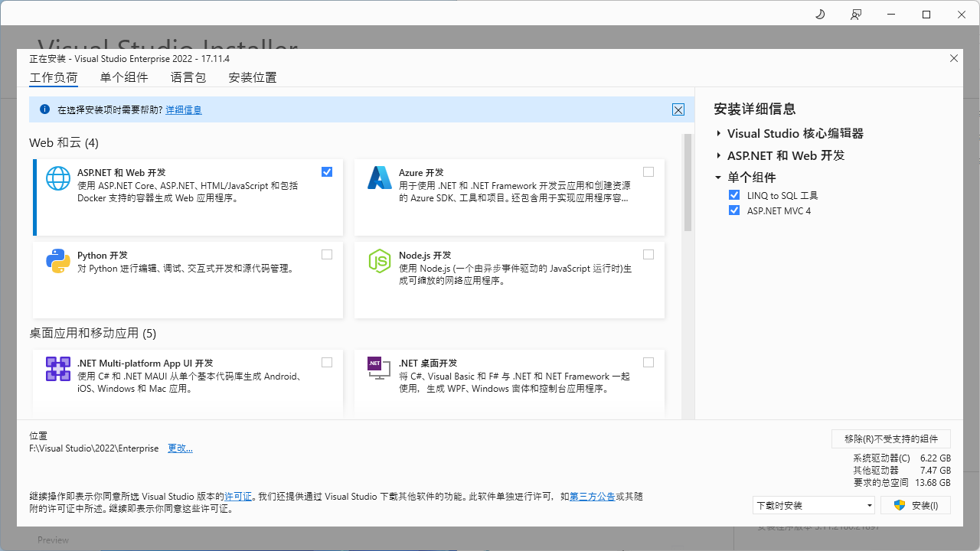Open the 详细信息 help link
The width and height of the screenshot is (980, 551).
(184, 110)
